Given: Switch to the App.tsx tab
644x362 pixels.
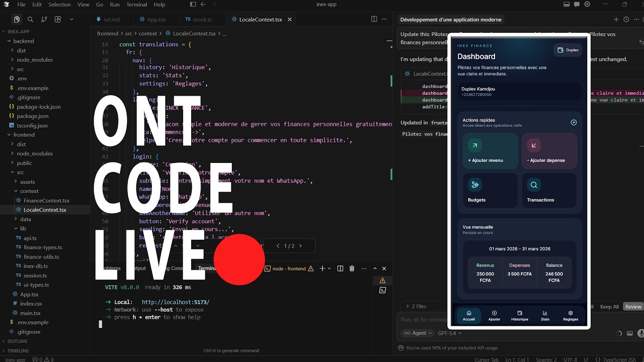Looking at the screenshot, I should click(x=156, y=19).
